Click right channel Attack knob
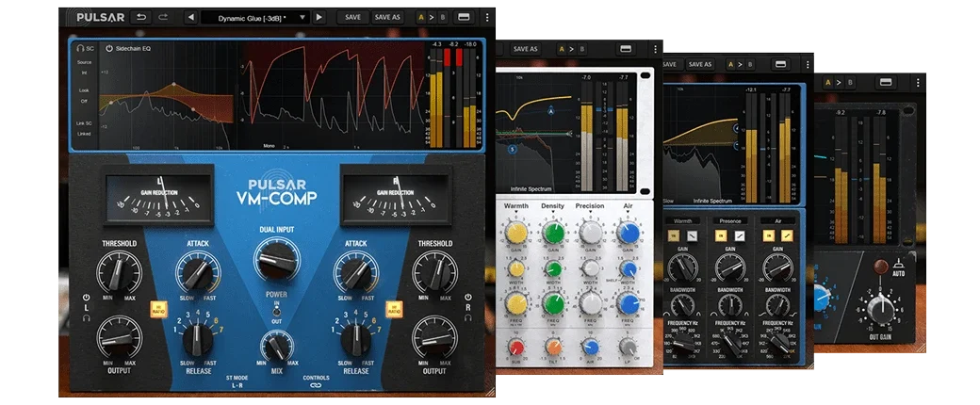This screenshot has height=405, width=980. tap(355, 272)
